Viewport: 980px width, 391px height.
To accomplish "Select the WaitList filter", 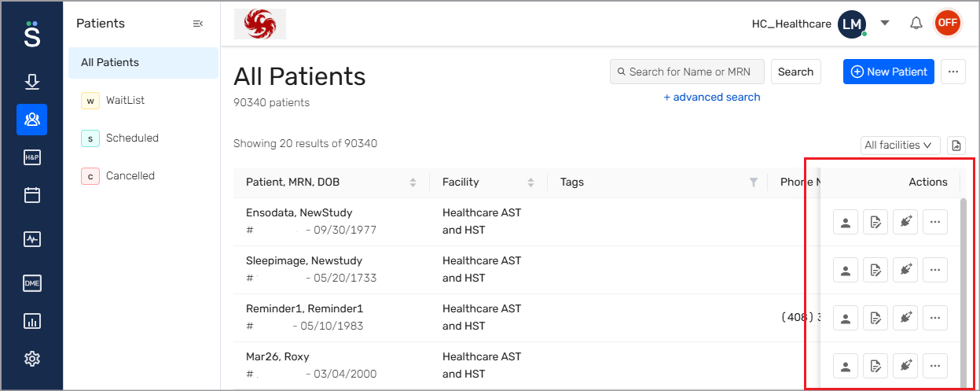I will [x=143, y=101].
